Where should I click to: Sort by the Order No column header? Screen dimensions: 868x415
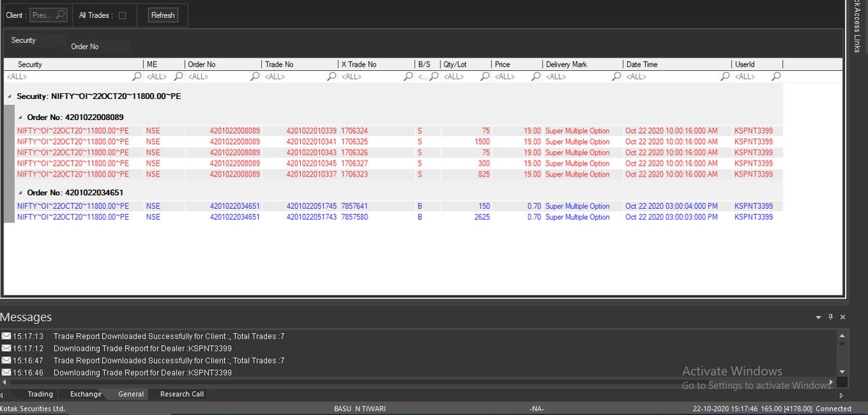coord(222,64)
